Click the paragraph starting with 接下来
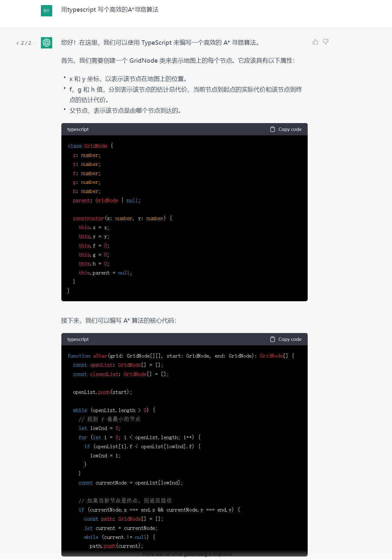This screenshot has width=392, height=560. 119,321
